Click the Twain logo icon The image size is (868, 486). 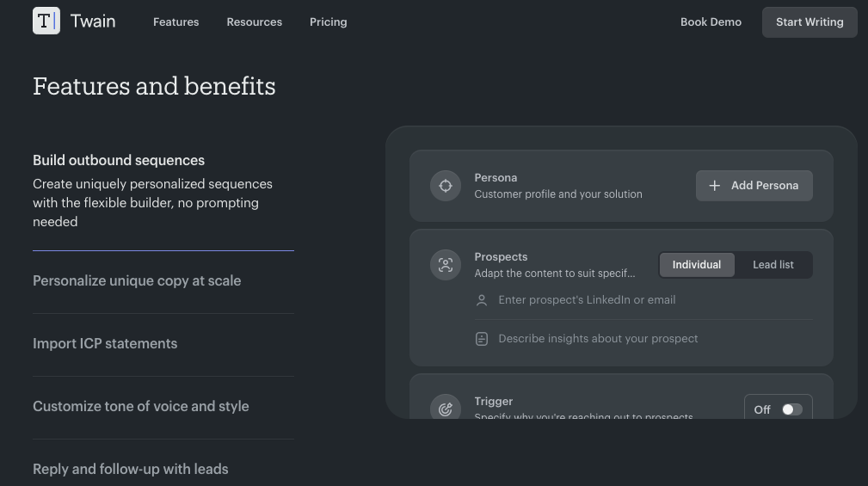(46, 22)
